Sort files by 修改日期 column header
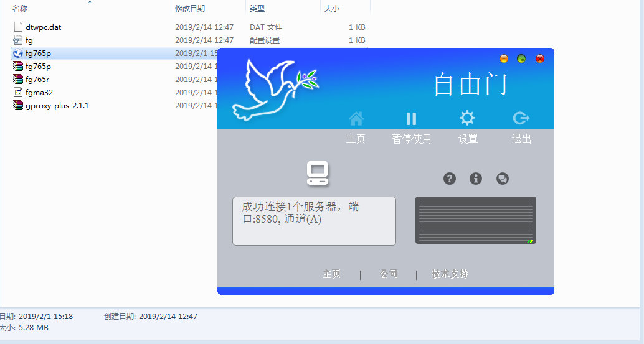Viewport: 644px width, 344px height. [x=190, y=8]
